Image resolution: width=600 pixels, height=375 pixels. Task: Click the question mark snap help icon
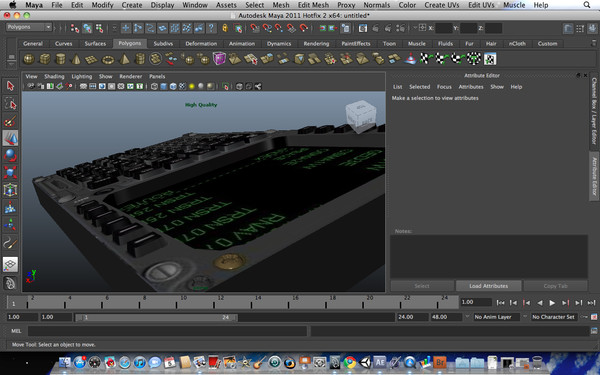point(211,28)
